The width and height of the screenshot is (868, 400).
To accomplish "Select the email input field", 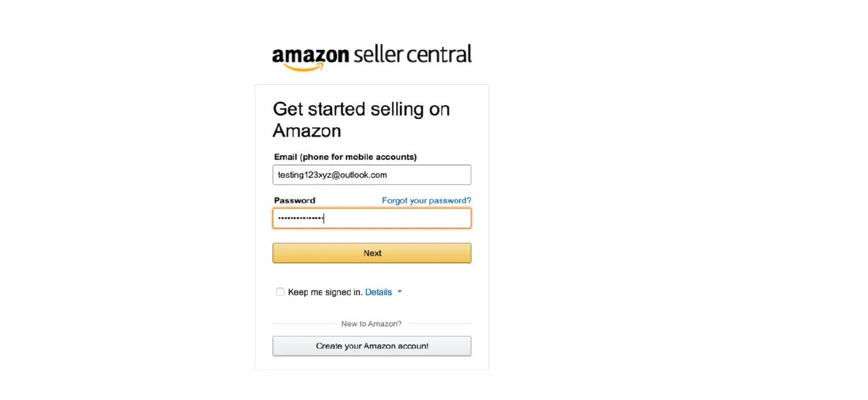I will [x=371, y=175].
